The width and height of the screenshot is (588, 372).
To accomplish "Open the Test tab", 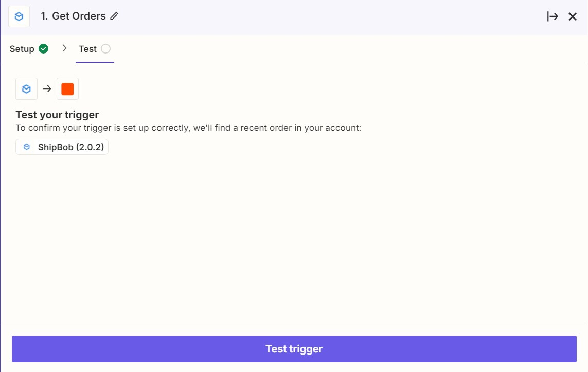I will (87, 48).
